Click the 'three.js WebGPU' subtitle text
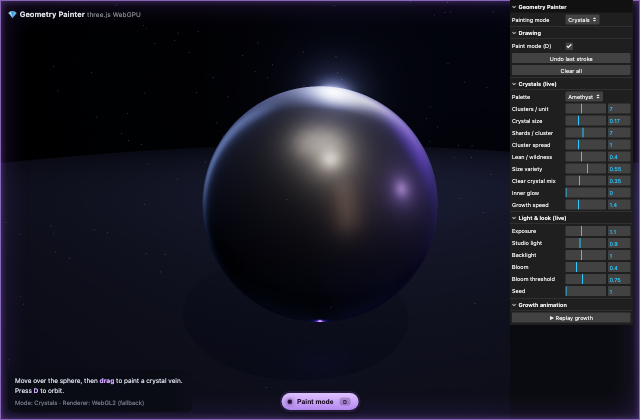The height and width of the screenshot is (420, 640). pos(113,15)
